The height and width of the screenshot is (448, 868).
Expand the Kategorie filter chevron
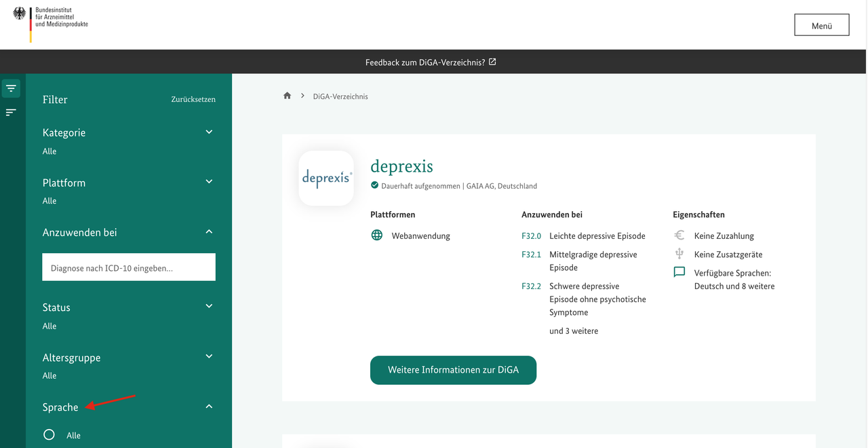[x=209, y=132]
